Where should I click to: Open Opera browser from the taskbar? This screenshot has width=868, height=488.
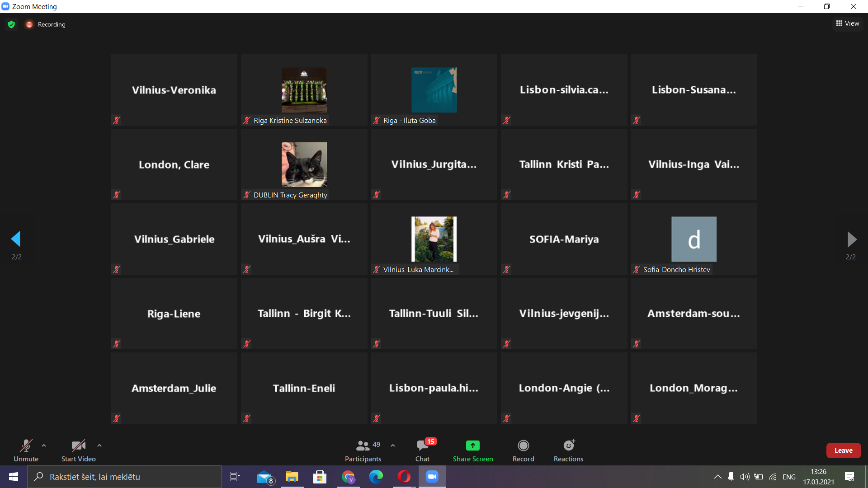(404, 477)
